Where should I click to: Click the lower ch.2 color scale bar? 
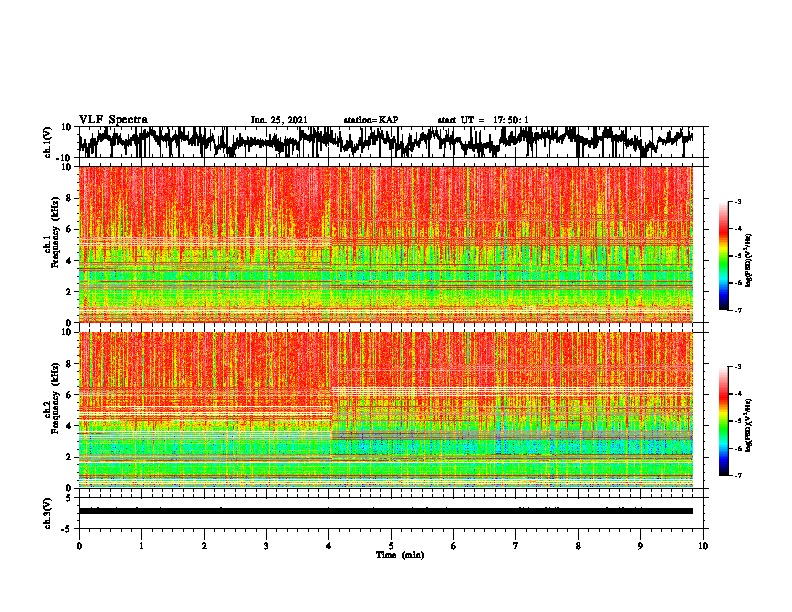[723, 421]
